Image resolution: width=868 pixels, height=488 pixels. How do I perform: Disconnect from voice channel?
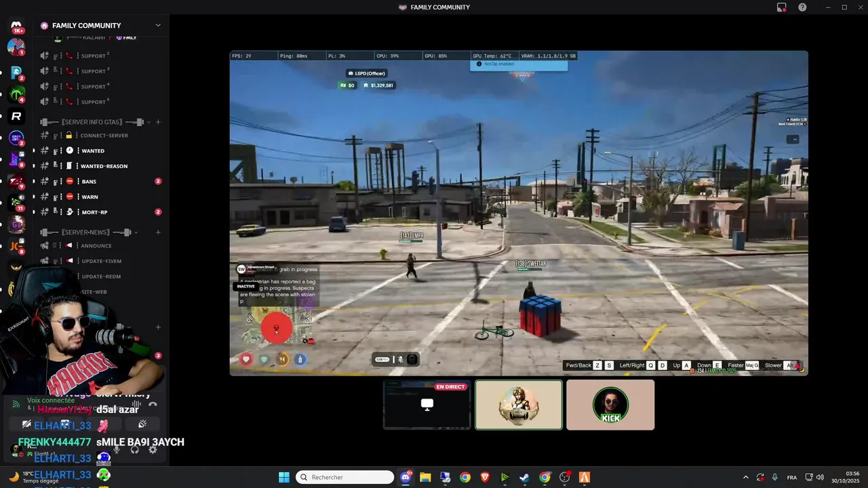click(x=153, y=405)
